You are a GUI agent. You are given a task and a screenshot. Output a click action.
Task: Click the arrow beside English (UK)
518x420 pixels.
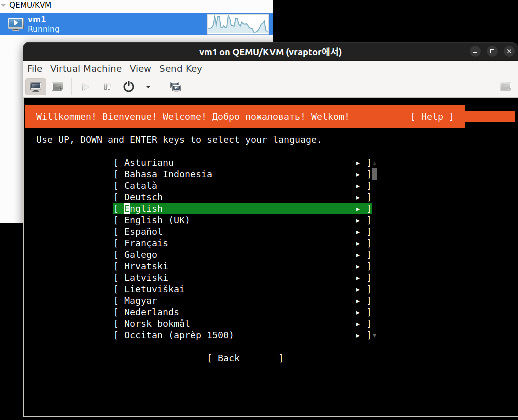click(358, 221)
